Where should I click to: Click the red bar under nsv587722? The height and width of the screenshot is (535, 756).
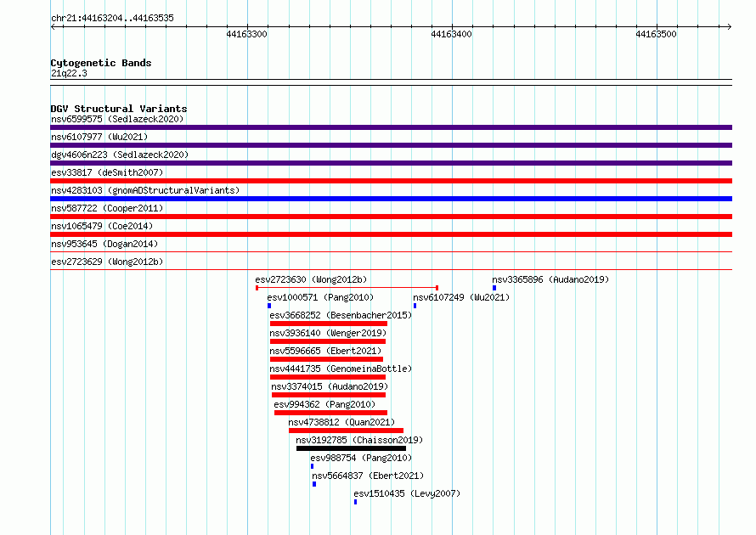(391, 217)
